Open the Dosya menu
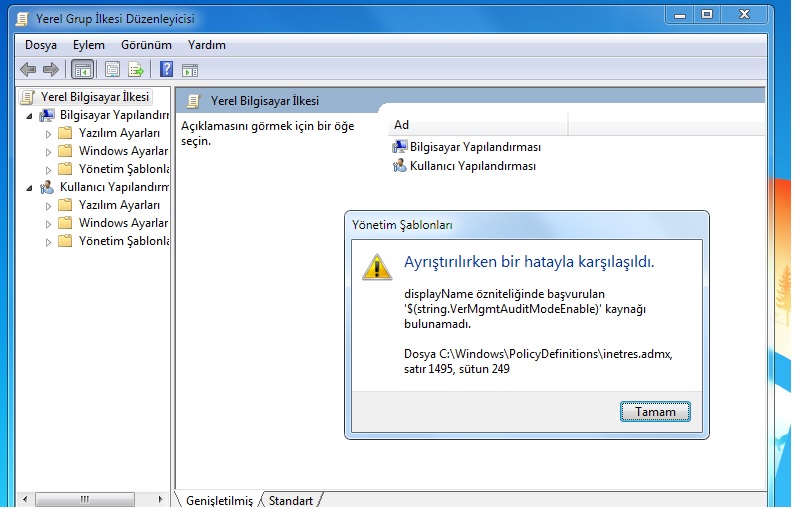The image size is (793, 509). [40, 45]
